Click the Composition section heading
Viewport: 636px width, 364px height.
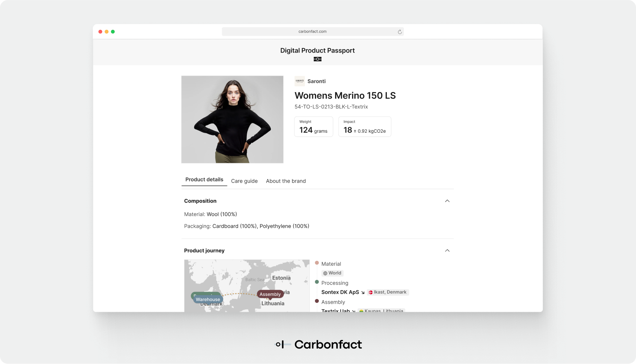200,201
